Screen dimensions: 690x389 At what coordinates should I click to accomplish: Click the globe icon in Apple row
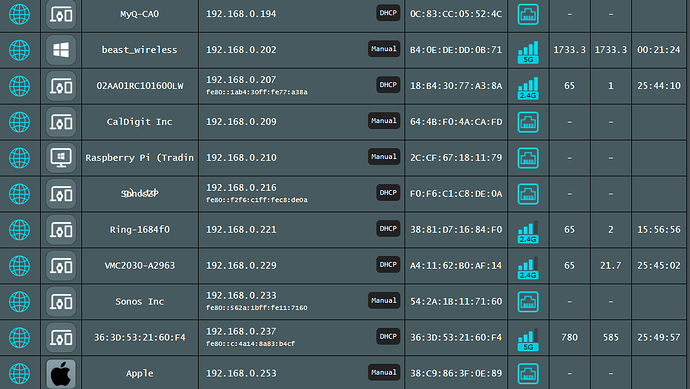(x=19, y=374)
